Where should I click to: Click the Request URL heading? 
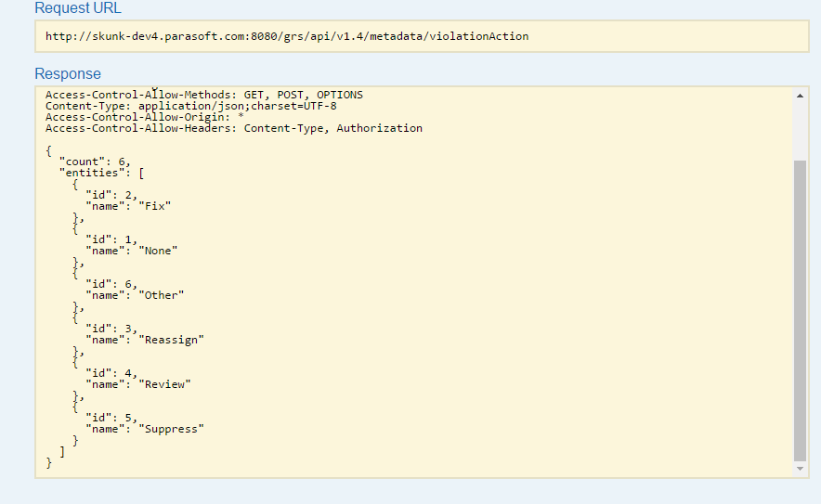coord(78,7)
